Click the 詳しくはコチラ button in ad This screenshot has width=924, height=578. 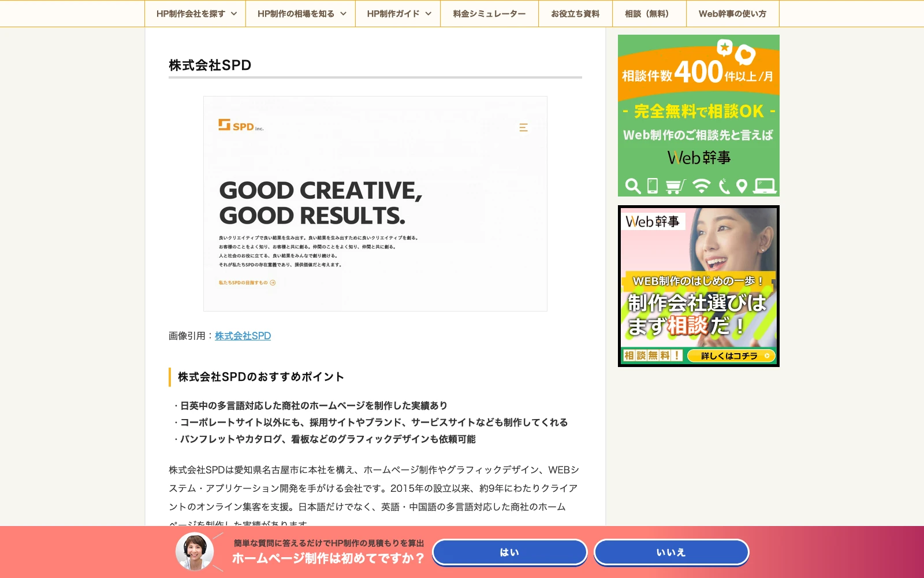click(x=731, y=355)
